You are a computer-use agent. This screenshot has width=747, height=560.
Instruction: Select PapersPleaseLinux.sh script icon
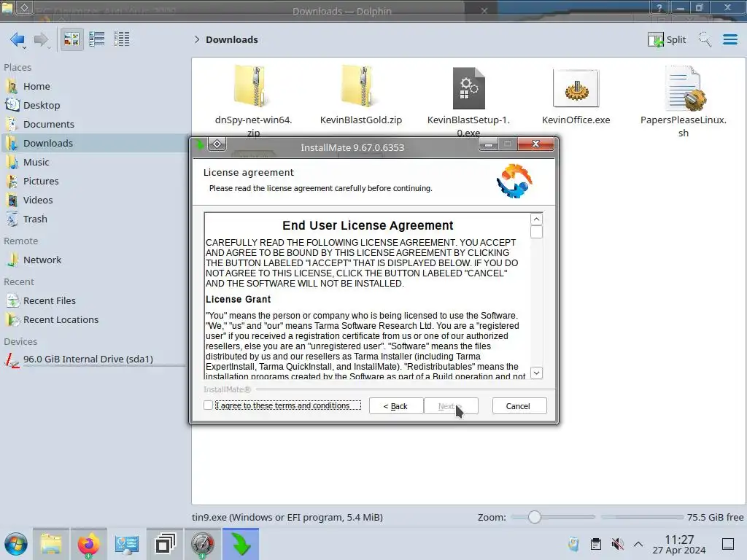click(684, 88)
